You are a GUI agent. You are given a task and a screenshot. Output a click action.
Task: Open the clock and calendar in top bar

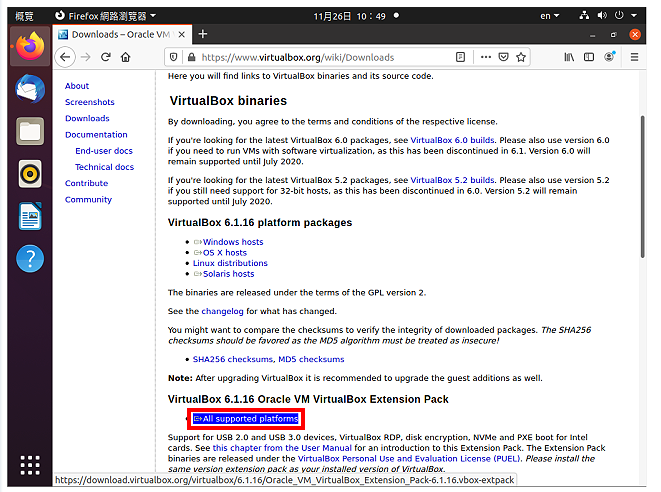355,16
